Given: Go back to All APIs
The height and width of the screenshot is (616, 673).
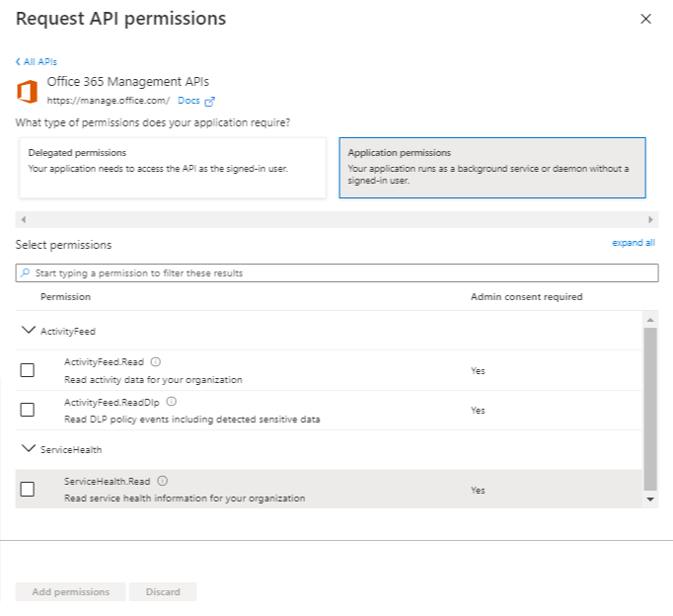Looking at the screenshot, I should [37, 62].
